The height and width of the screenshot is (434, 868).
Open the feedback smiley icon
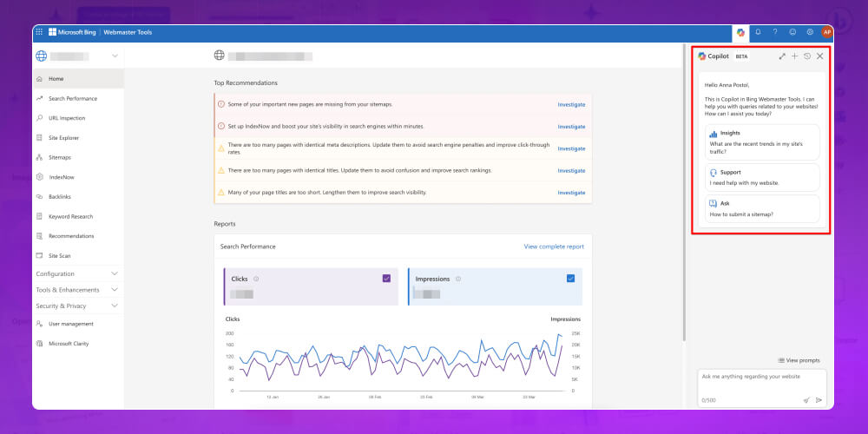click(792, 32)
